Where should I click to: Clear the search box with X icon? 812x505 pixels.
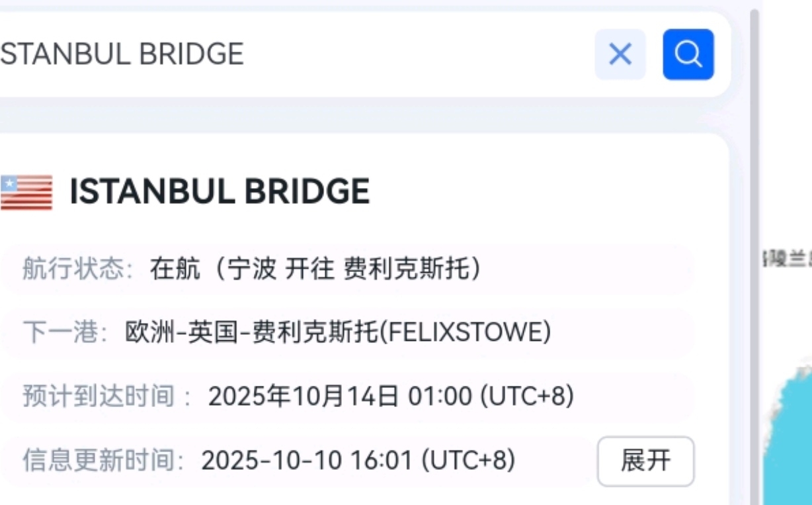point(620,54)
